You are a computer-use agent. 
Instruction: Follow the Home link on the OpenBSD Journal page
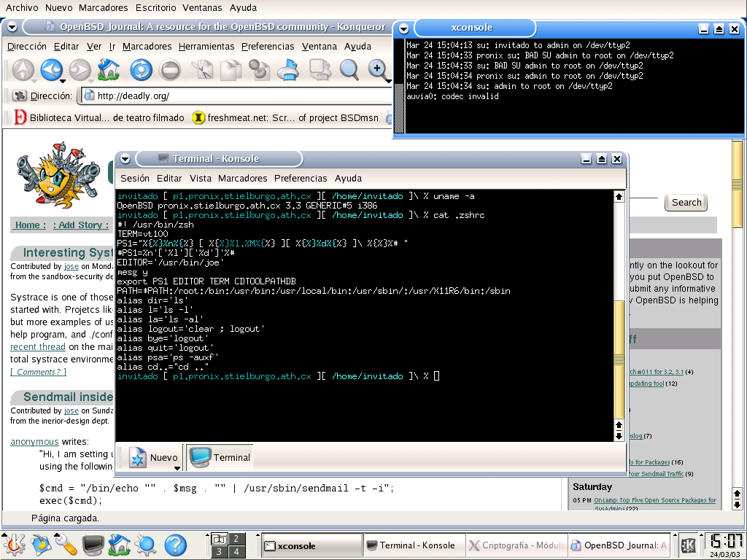pos(31,225)
